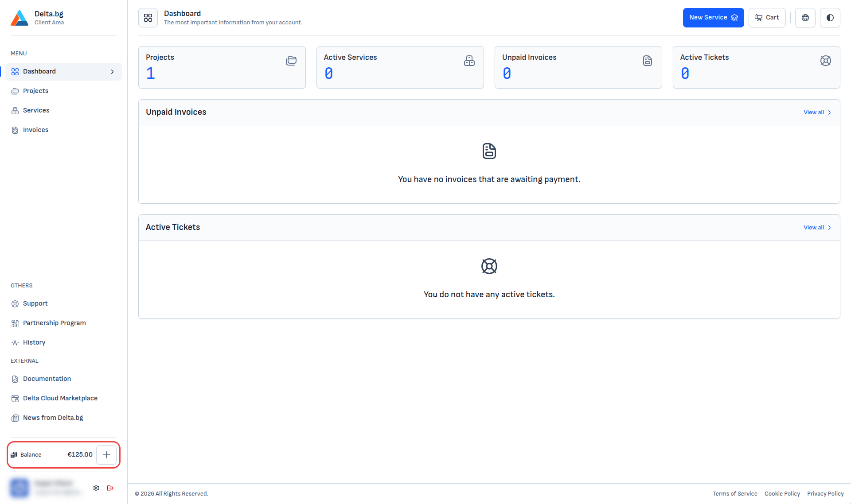
Task: Click the Active Tickets card lifebuoy icon
Action: tap(826, 61)
